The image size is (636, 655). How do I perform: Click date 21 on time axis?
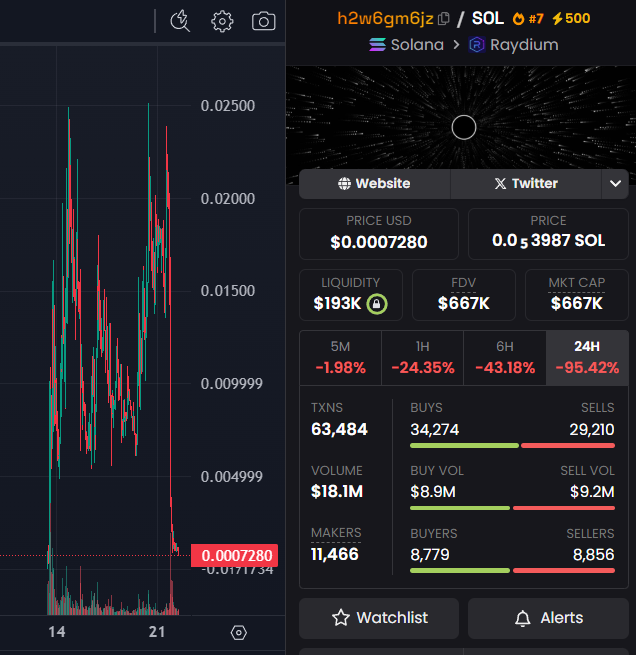[x=157, y=632]
